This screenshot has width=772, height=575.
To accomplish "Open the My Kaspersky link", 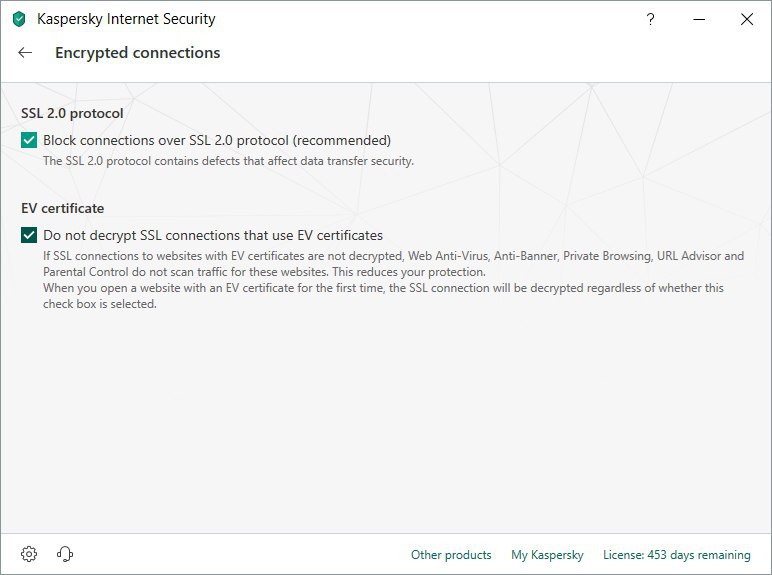I will (547, 555).
